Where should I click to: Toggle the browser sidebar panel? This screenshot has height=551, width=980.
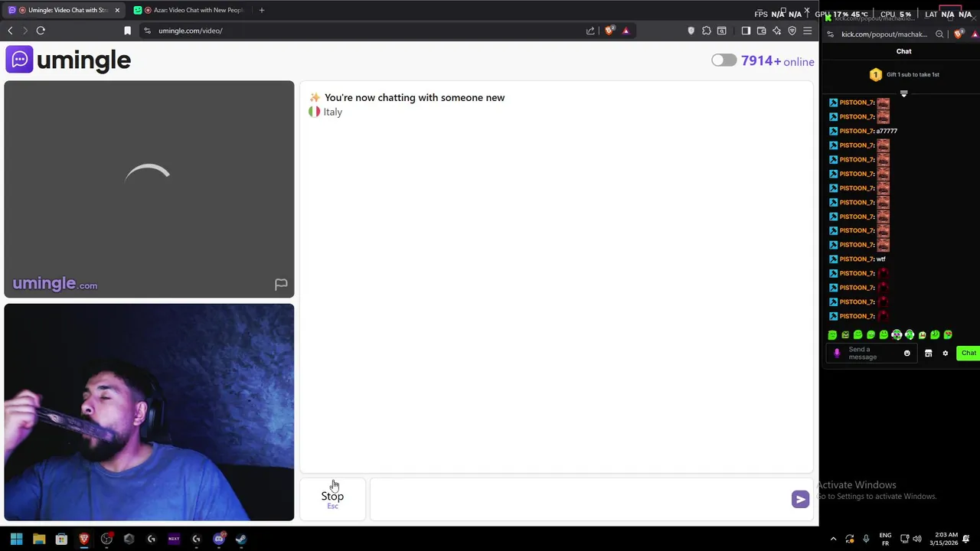[746, 31]
